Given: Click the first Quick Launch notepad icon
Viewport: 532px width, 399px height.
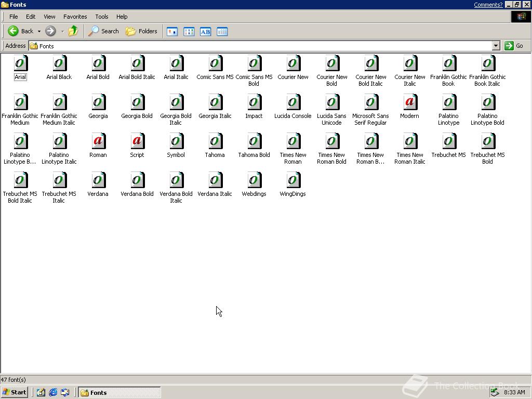Looking at the screenshot, I should click(41, 393).
